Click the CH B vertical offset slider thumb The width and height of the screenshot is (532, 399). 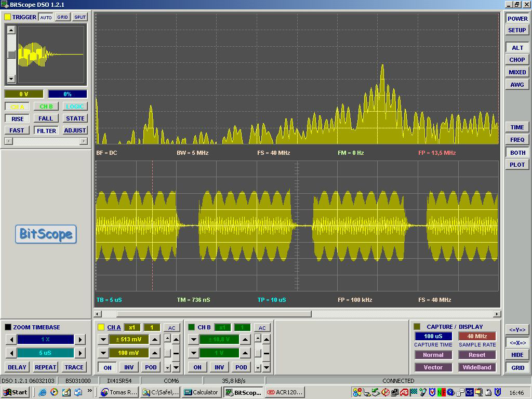pos(258,353)
